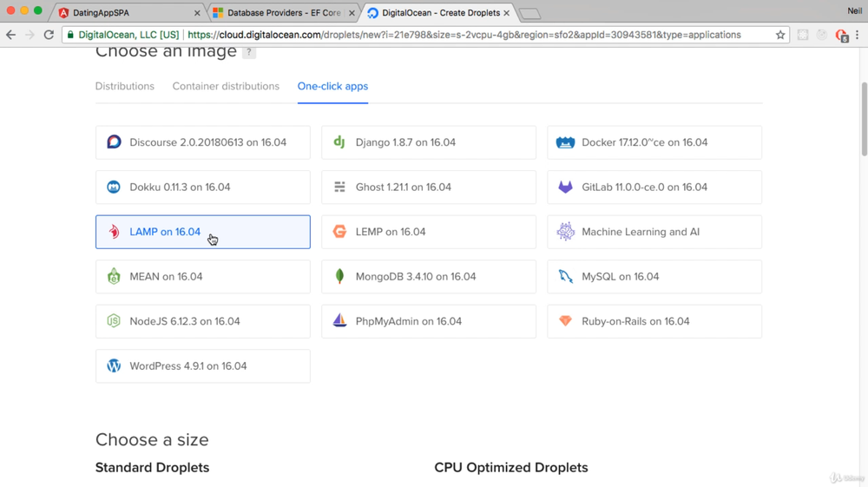Switch to Database Providers - EF Core tab

click(284, 13)
